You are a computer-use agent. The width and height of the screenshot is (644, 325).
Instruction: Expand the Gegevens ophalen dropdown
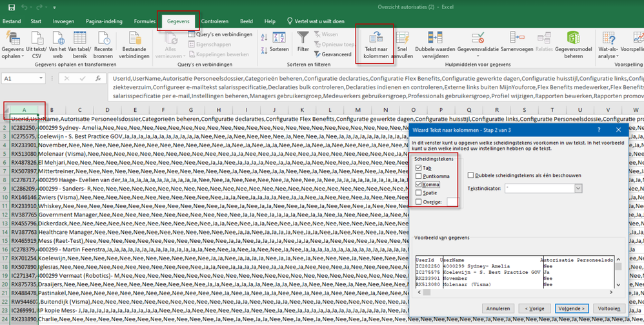13,56
